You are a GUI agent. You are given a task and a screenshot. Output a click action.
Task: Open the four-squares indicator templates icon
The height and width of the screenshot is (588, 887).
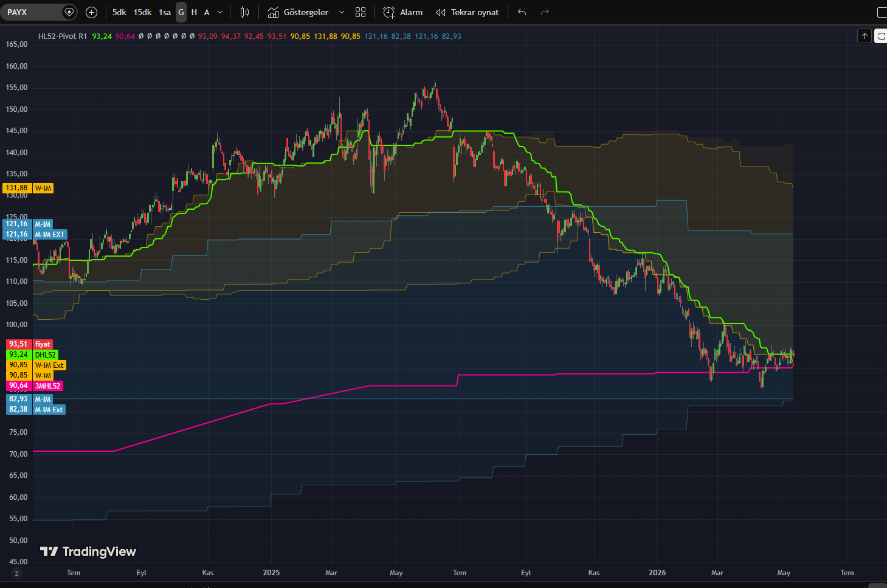pos(361,12)
